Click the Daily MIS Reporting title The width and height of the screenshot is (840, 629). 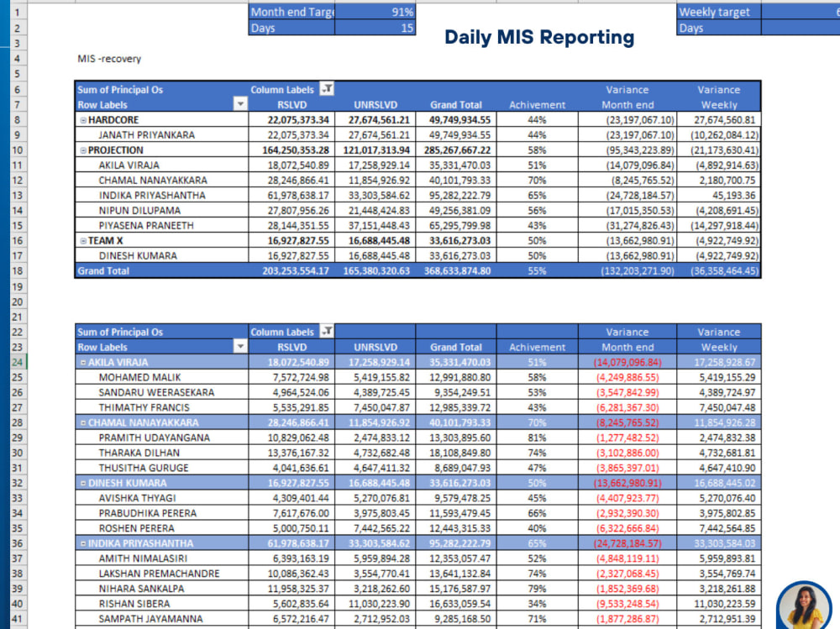coord(539,37)
